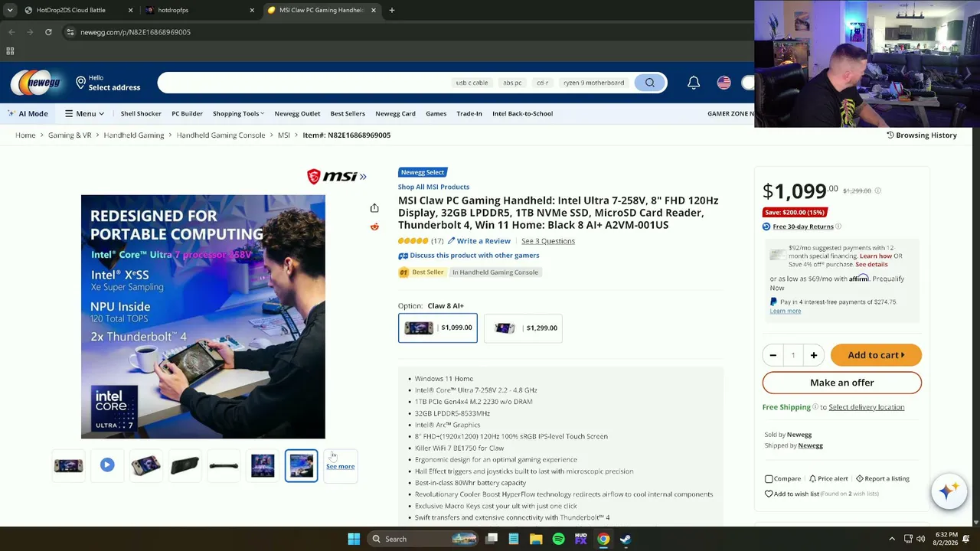Add to wish list heart

(x=769, y=494)
